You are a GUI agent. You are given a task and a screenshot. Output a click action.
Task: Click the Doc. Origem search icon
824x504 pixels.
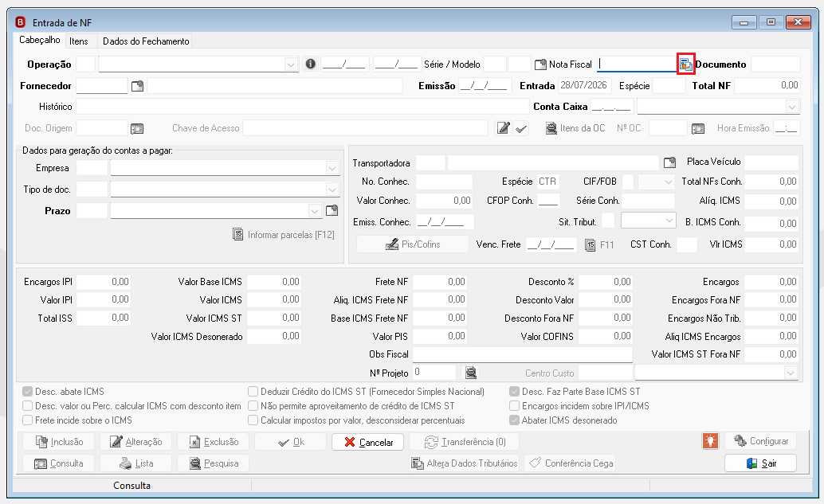click(x=137, y=128)
